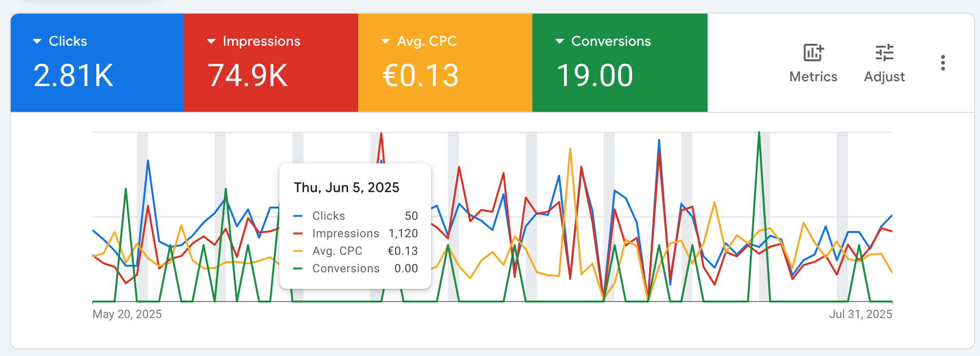Click the Jul 31, 2025 end date label
The height and width of the screenshot is (356, 980).
[860, 314]
